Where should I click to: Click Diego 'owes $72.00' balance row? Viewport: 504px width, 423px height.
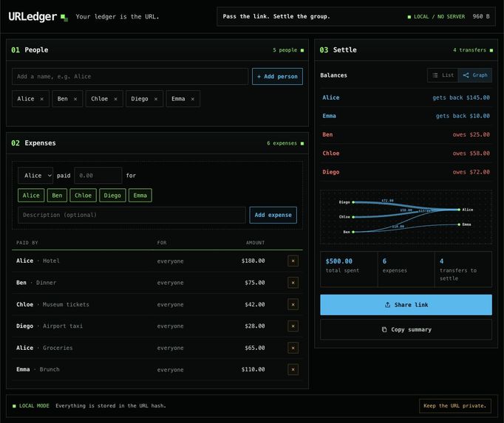406,172
